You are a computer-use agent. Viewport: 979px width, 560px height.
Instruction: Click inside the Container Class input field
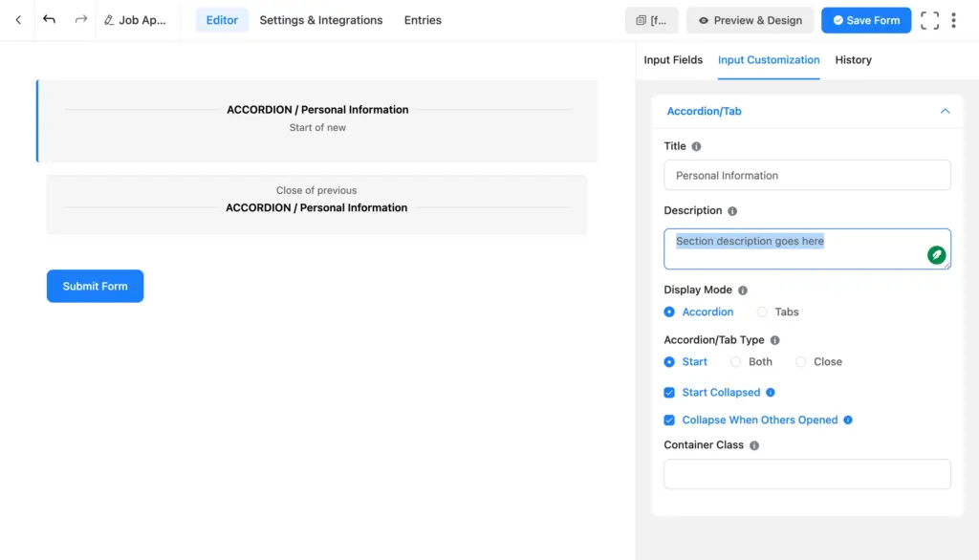807,474
